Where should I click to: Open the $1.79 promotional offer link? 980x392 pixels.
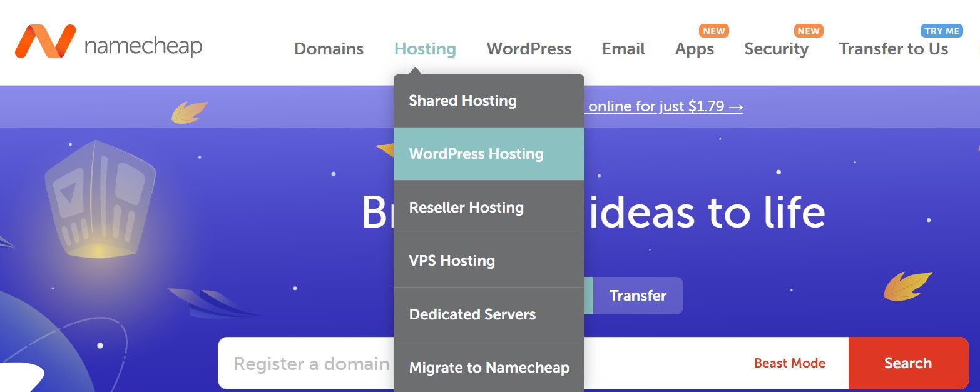coord(663,106)
